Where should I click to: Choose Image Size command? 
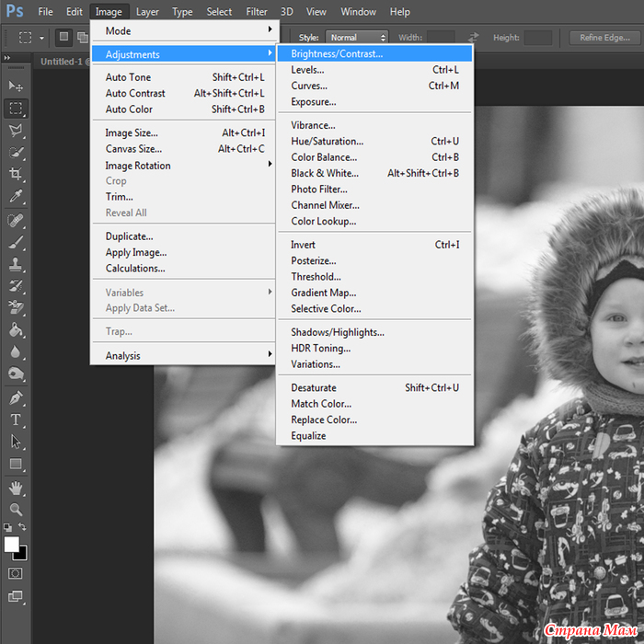183,132
